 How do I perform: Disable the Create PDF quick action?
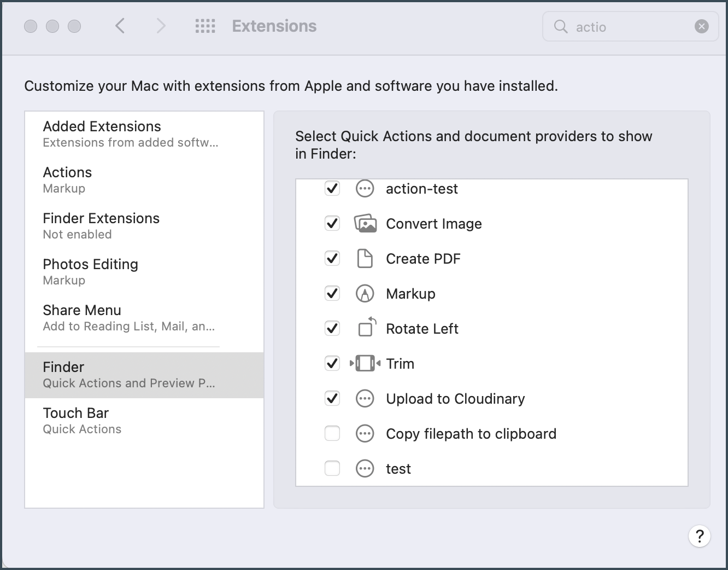pos(332,259)
